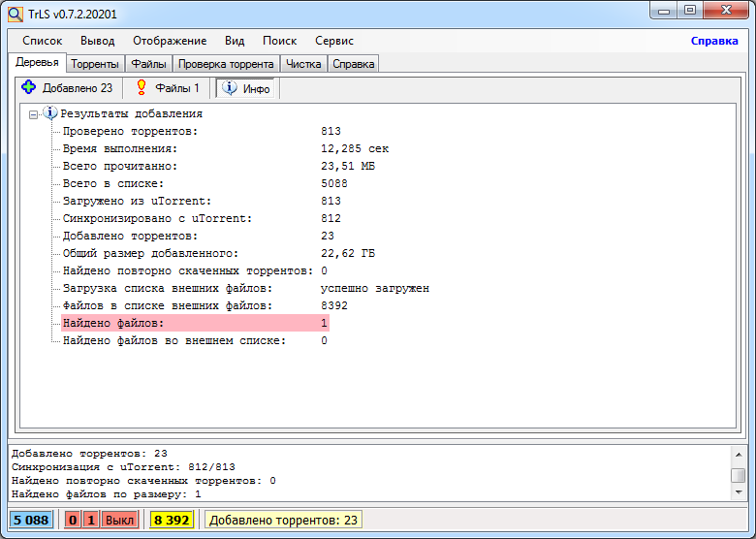756x539 pixels.
Task: Select the Результаты добавления tree root
Action: pos(131,113)
